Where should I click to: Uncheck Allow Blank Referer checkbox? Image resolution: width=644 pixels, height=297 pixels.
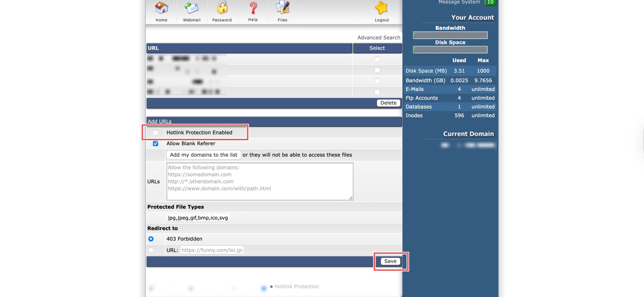point(155,143)
